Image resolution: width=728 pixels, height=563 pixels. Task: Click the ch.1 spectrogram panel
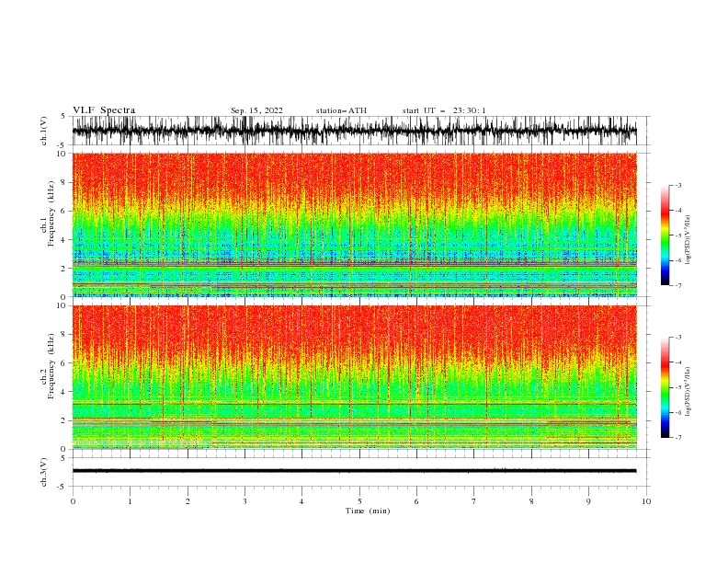tap(355, 224)
